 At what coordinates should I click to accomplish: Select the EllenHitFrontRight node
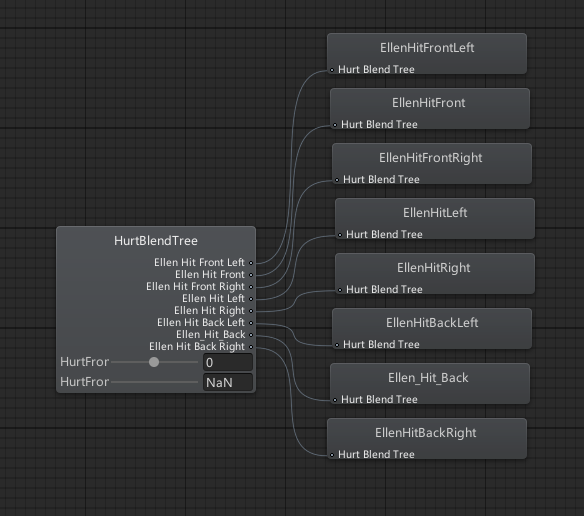432,164
